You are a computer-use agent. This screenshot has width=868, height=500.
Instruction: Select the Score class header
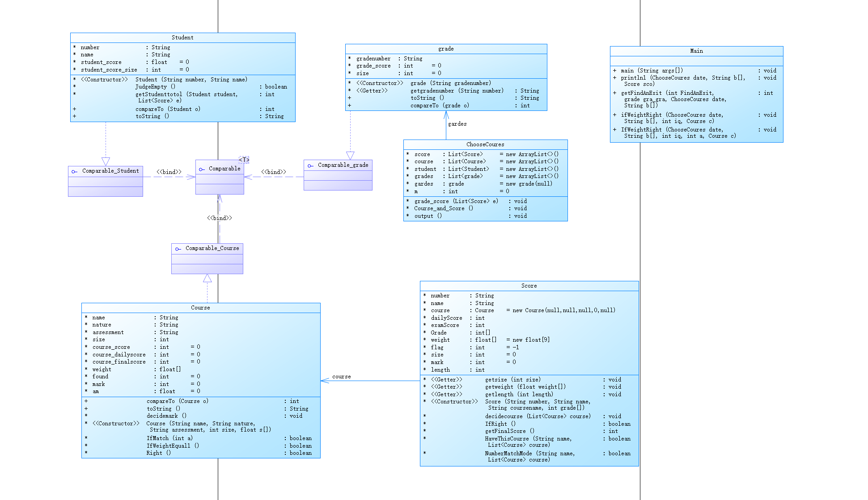click(529, 286)
